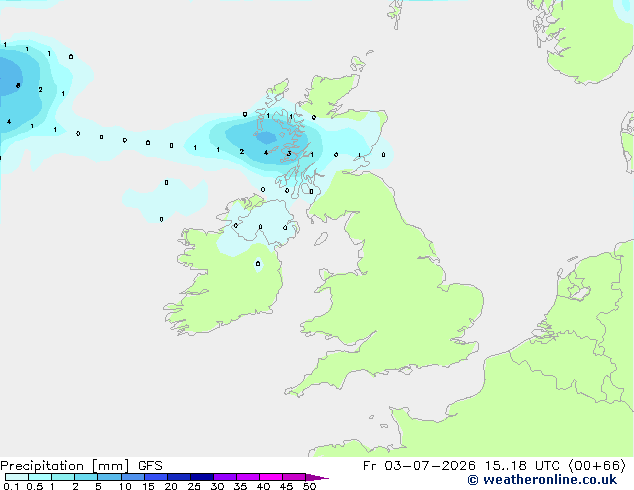Click the '35' legend scale label

240,486
